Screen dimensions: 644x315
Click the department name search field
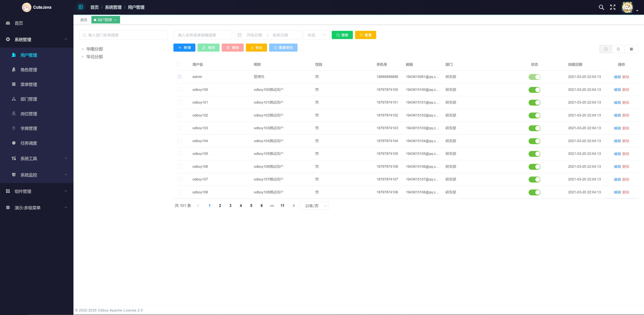click(x=123, y=35)
